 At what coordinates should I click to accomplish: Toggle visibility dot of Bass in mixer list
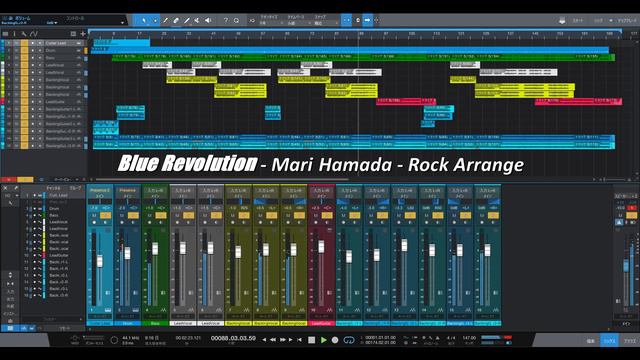35,215
